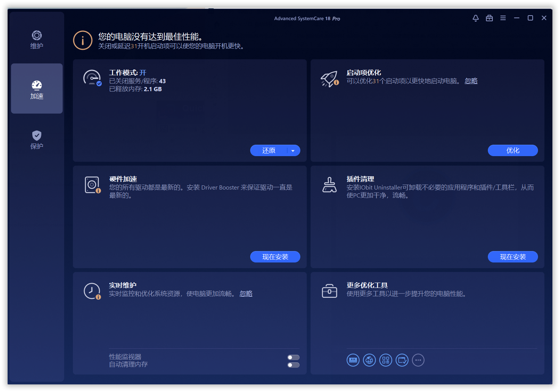This screenshot has width=560, height=392.
Task: Toggle the 自动清理内存 switch
Action: pos(293,365)
